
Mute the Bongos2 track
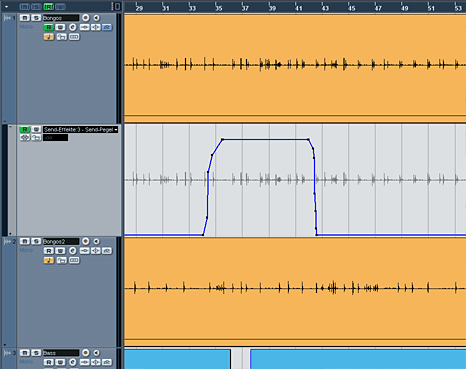[x=25, y=241]
